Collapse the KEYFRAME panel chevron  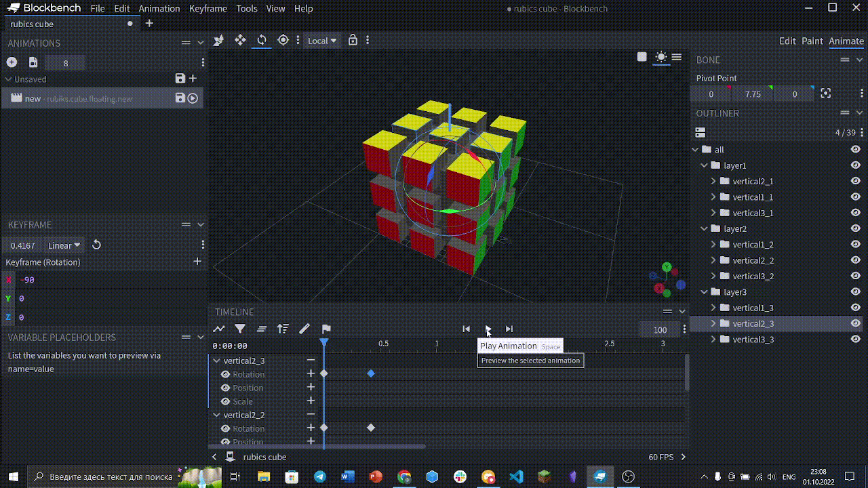[x=200, y=224]
